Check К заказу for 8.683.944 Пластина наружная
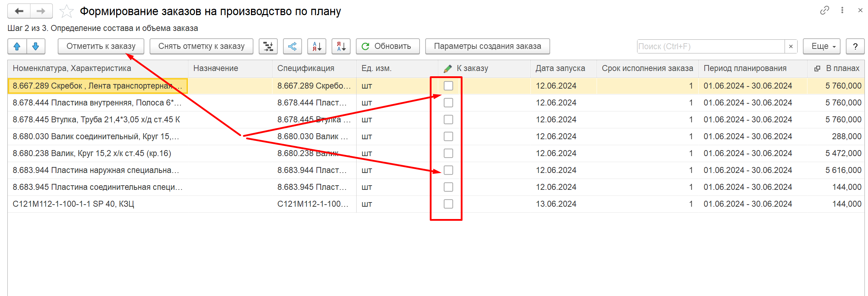The width and height of the screenshot is (868, 296). coord(448,170)
